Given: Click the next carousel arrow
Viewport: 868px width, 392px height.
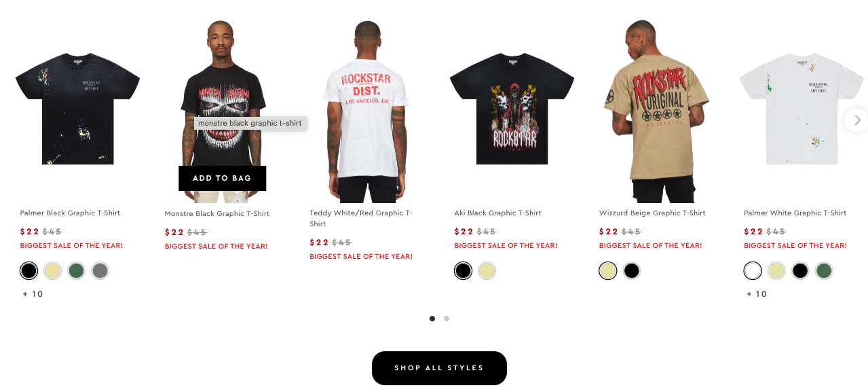Looking at the screenshot, I should 856,120.
